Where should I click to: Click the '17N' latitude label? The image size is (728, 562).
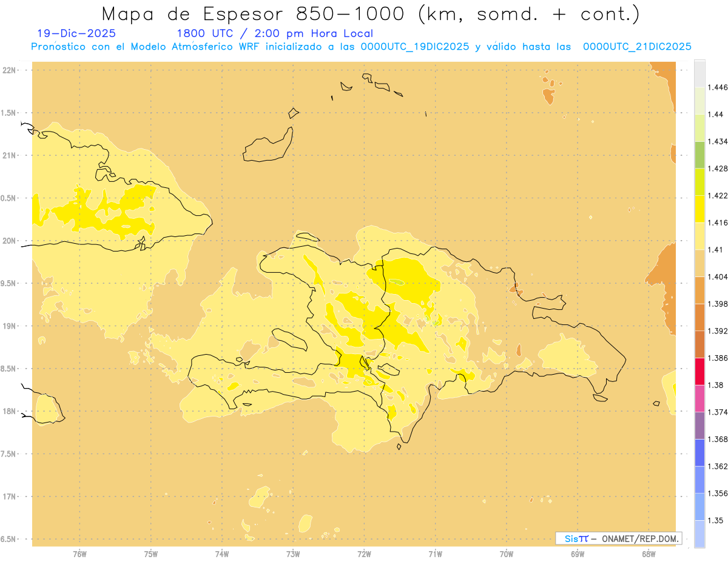(10, 497)
